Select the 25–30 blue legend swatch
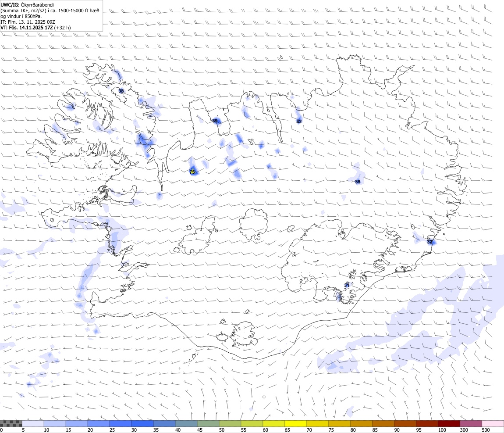 (x=121, y=423)
